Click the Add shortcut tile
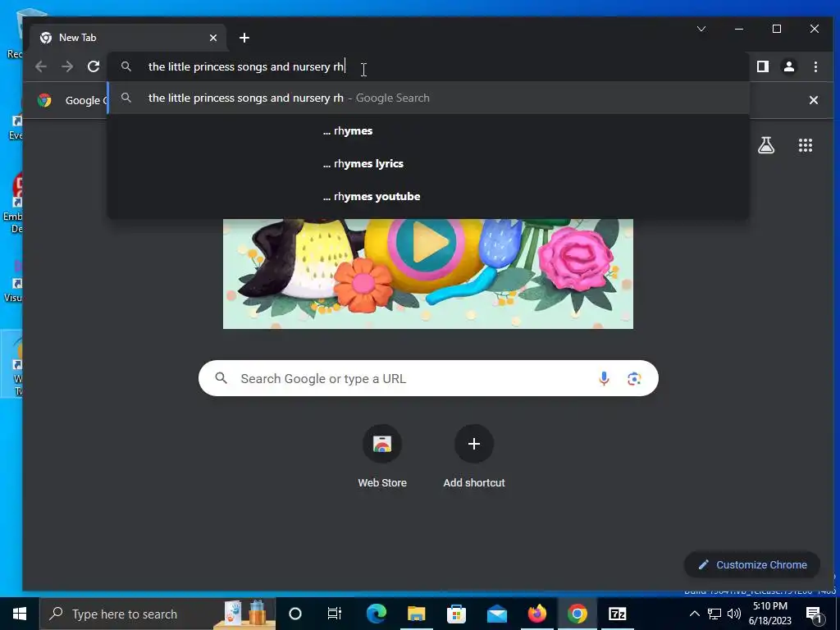840x630 pixels. coord(473,456)
